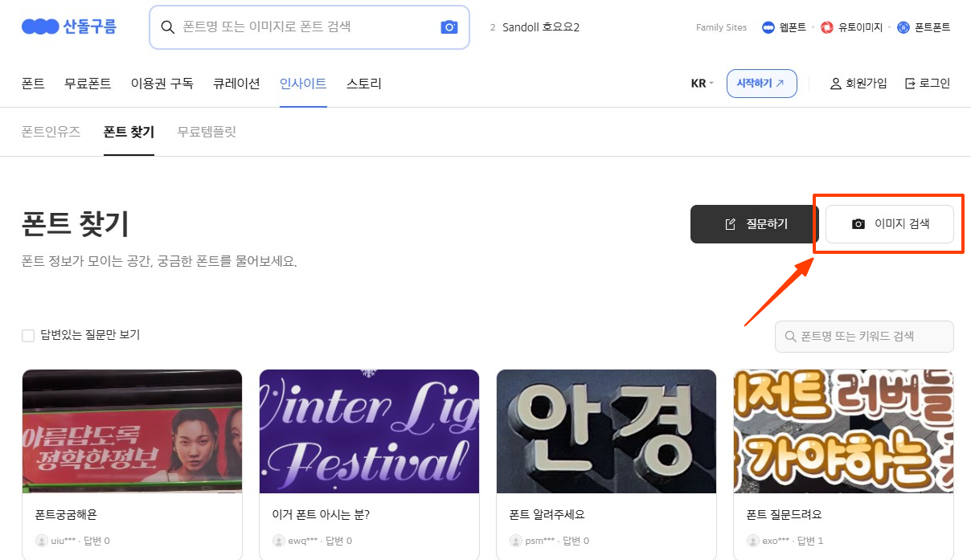Switch to the 폰트인유즈 tab

click(x=51, y=132)
